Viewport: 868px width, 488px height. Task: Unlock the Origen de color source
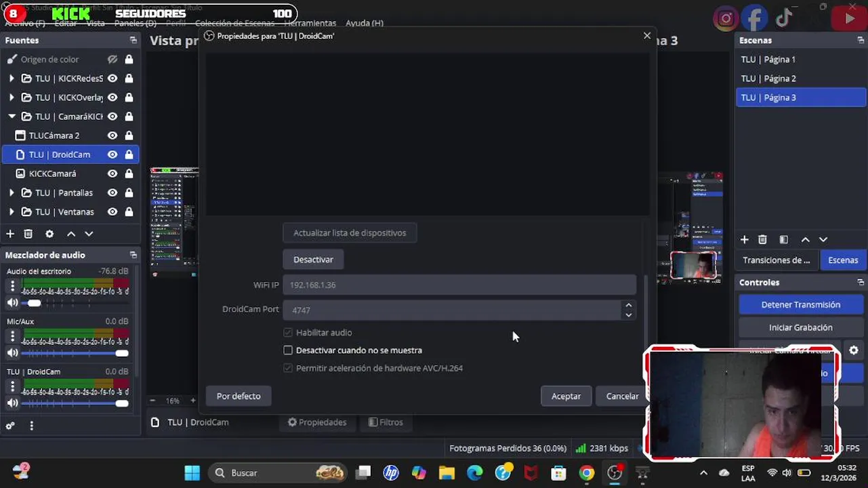[129, 60]
